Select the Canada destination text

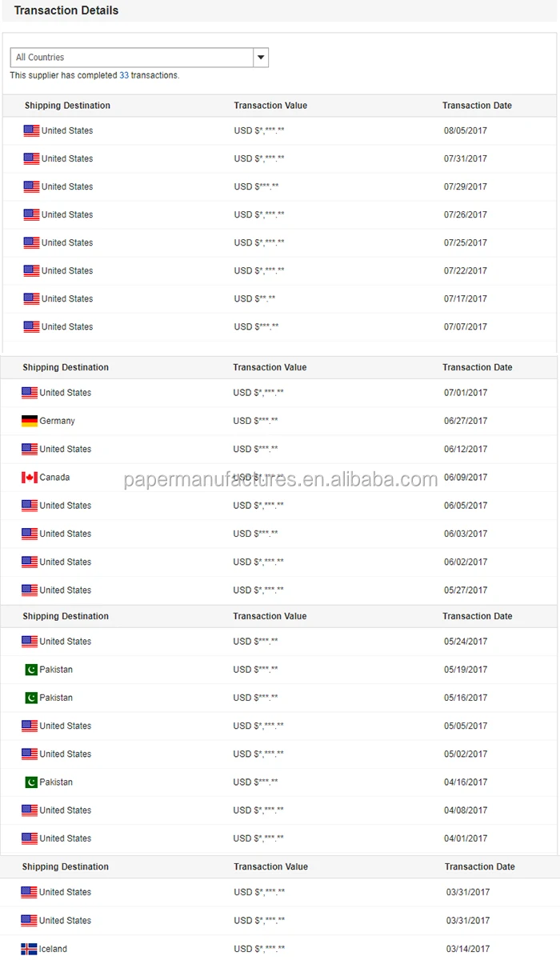pyautogui.click(x=55, y=478)
